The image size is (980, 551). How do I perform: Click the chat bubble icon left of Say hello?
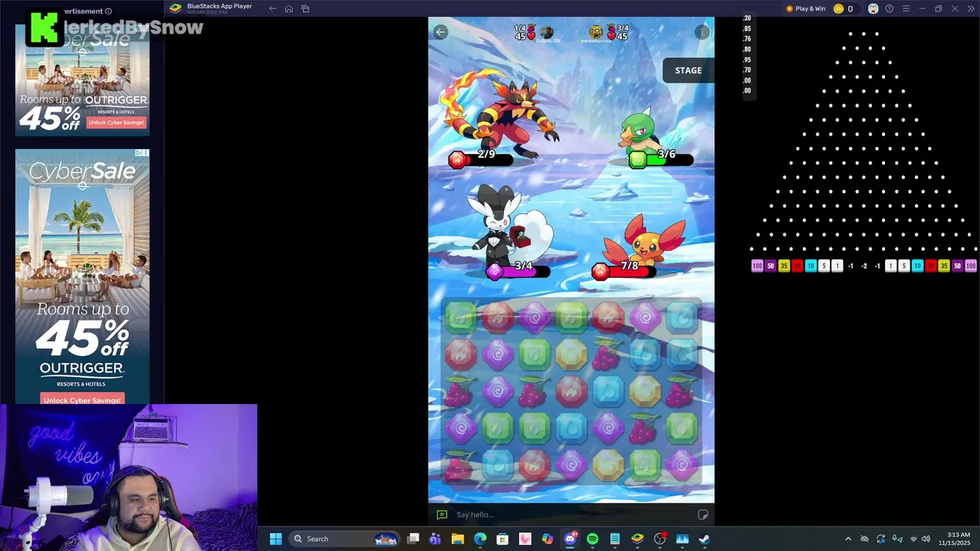point(442,515)
